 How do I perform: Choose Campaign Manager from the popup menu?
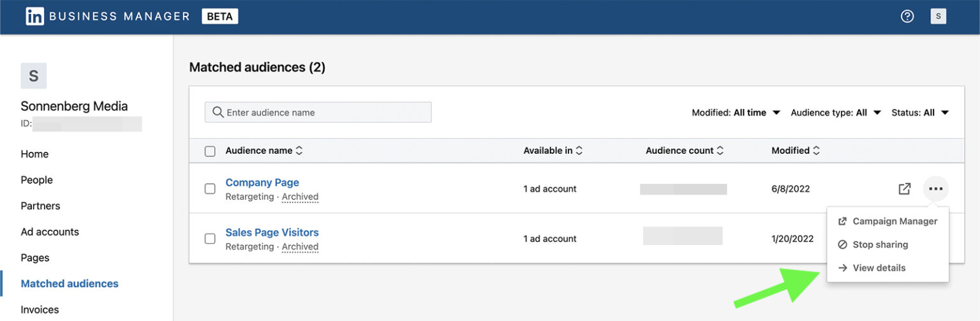click(x=887, y=221)
